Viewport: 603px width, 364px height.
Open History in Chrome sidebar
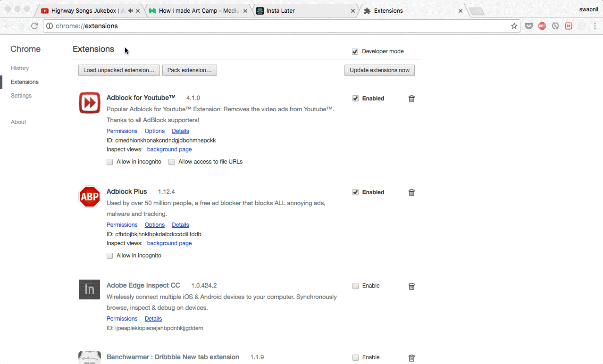click(20, 68)
